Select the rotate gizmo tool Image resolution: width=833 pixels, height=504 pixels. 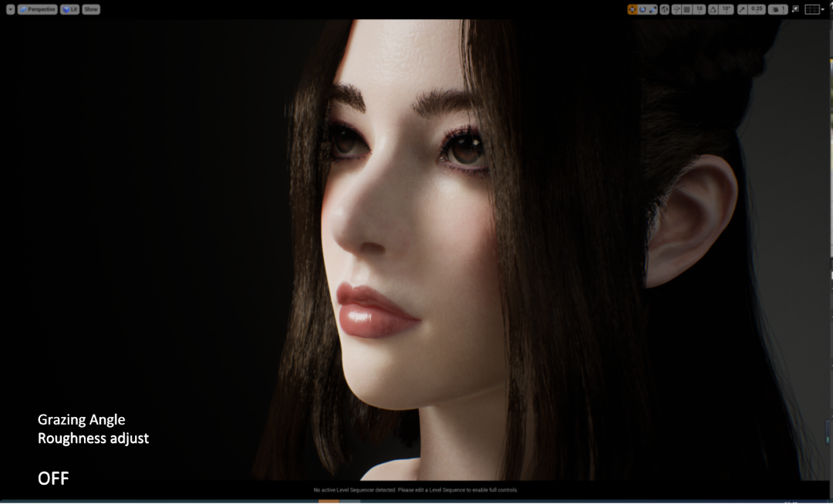(642, 9)
